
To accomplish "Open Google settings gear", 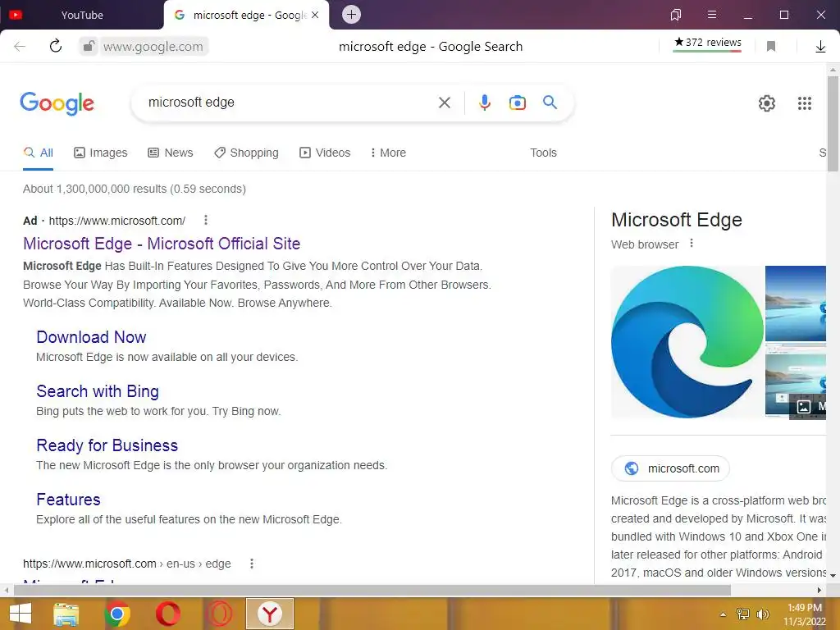I will tap(767, 103).
